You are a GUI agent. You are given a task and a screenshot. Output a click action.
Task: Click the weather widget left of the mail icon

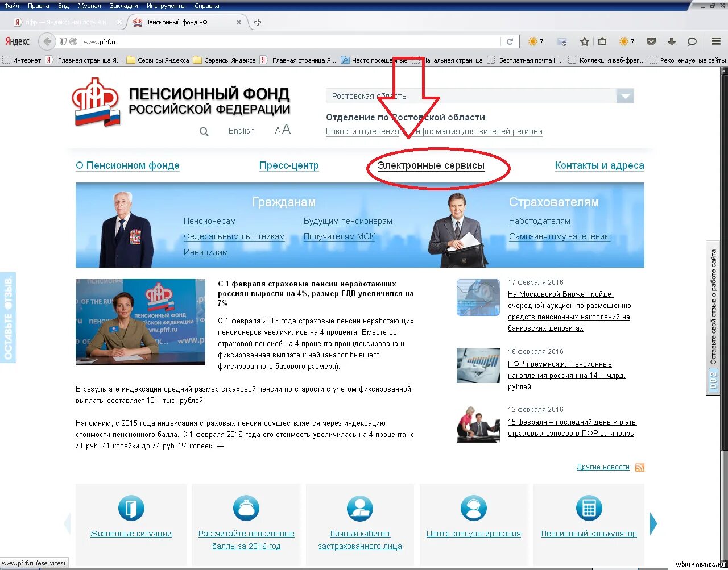535,41
